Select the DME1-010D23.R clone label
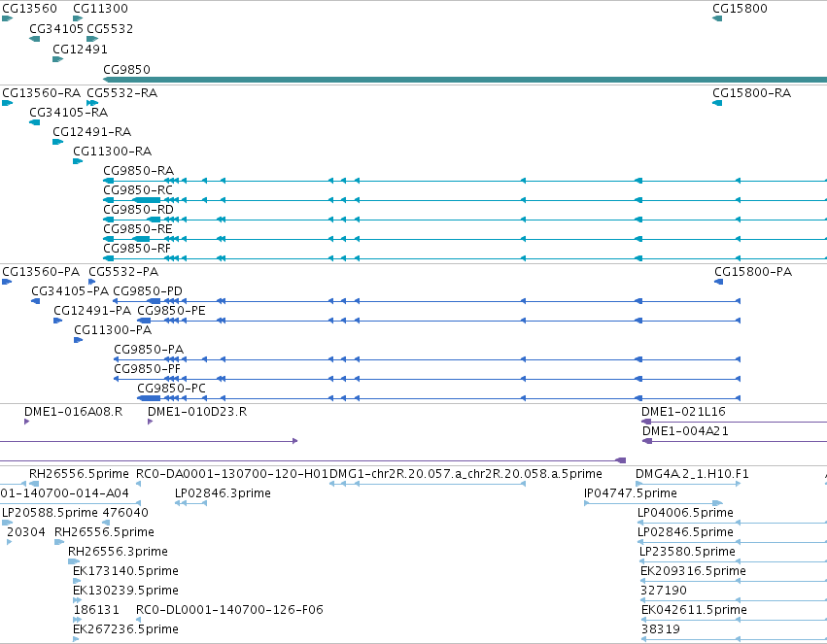Image resolution: width=827 pixels, height=644 pixels. pyautogui.click(x=197, y=412)
